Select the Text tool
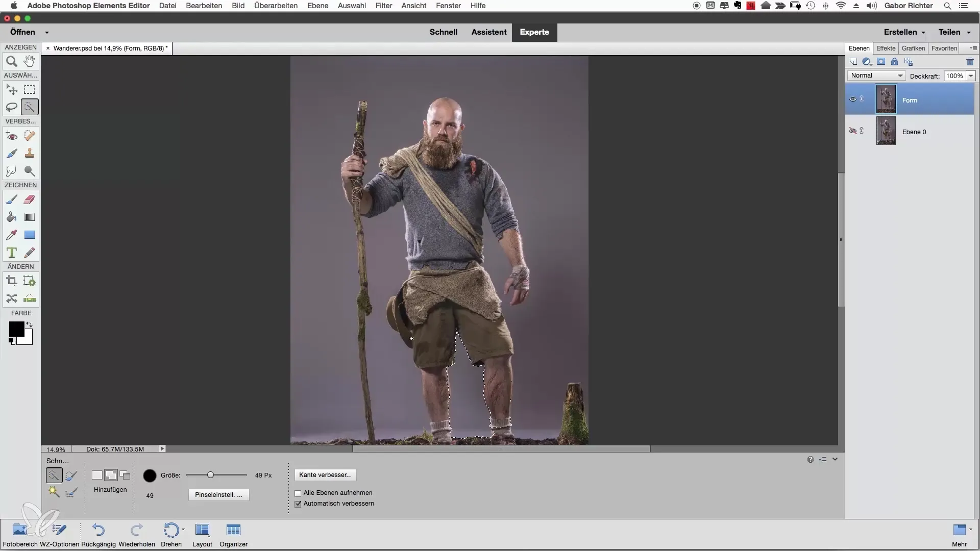Viewport: 980px width, 551px height. (11, 253)
